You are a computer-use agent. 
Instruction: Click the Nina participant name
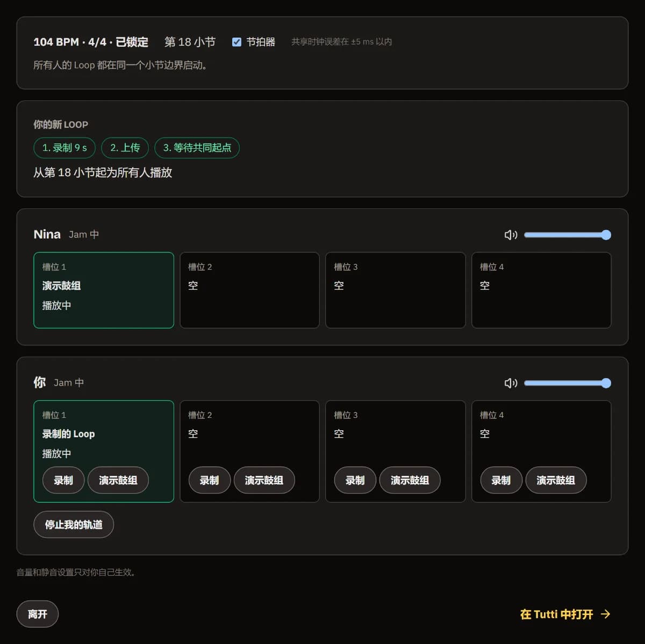point(47,234)
